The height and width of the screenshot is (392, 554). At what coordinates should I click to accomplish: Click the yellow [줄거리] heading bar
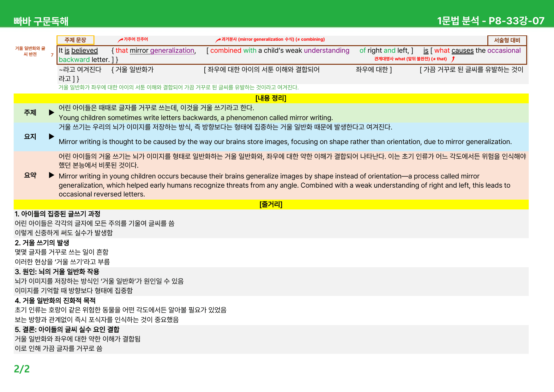(271, 204)
